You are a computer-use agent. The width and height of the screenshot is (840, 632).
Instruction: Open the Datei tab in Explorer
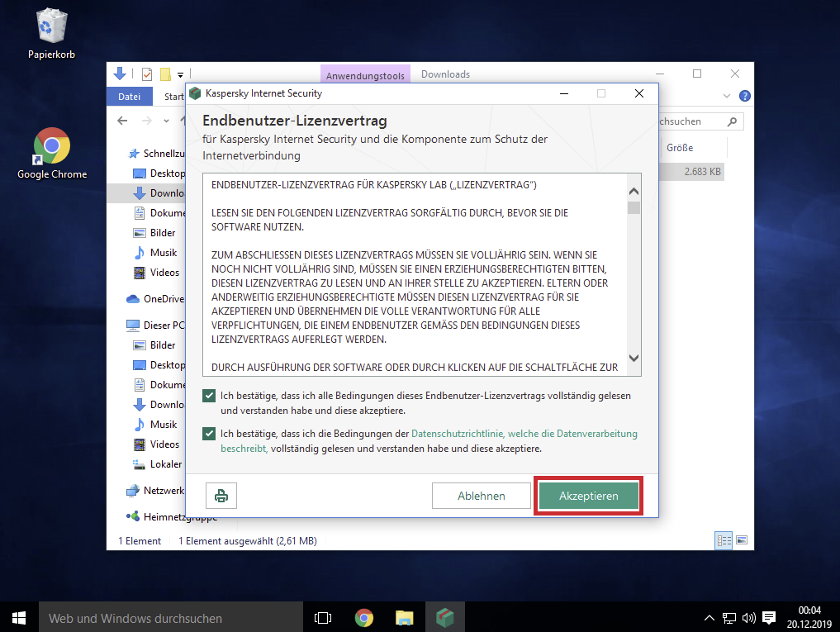click(x=129, y=97)
